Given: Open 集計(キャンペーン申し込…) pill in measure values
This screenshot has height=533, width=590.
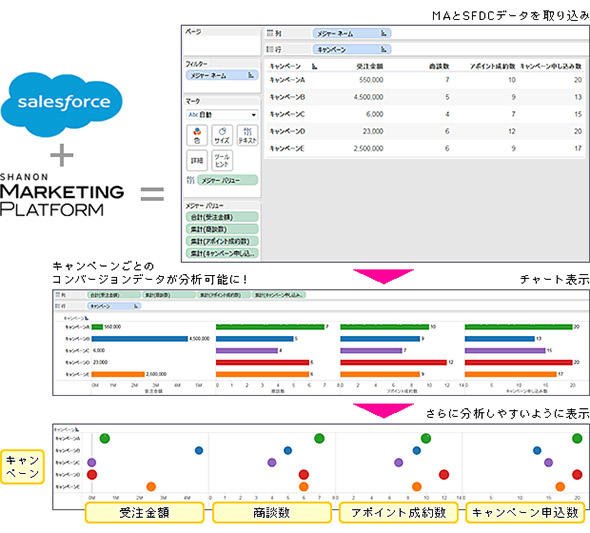Looking at the screenshot, I should pyautogui.click(x=222, y=253).
